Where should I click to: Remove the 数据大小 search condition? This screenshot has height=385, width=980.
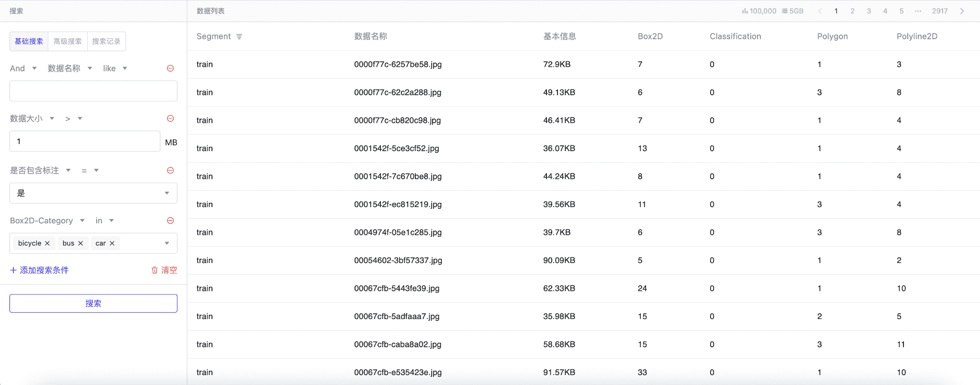[170, 119]
